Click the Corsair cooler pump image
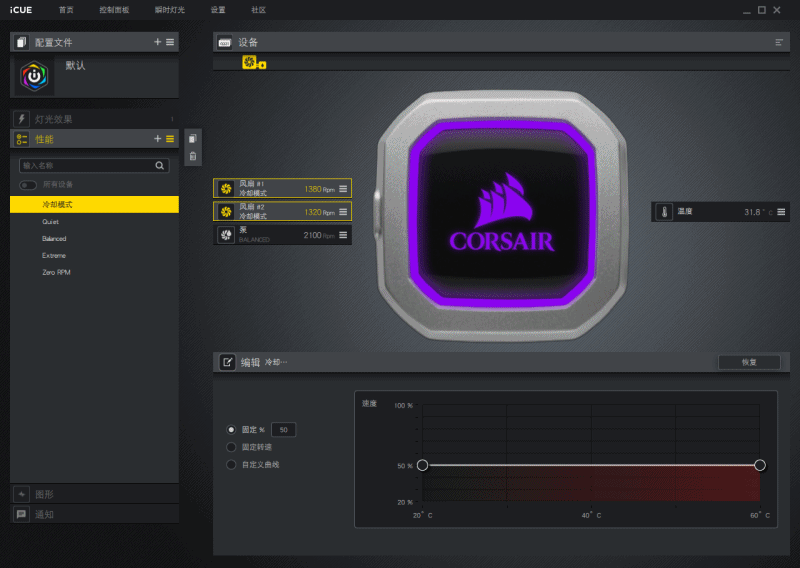 click(503, 214)
